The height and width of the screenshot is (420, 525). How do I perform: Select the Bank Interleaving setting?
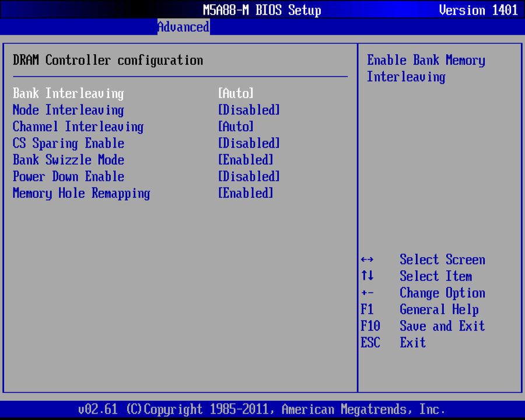pos(68,93)
